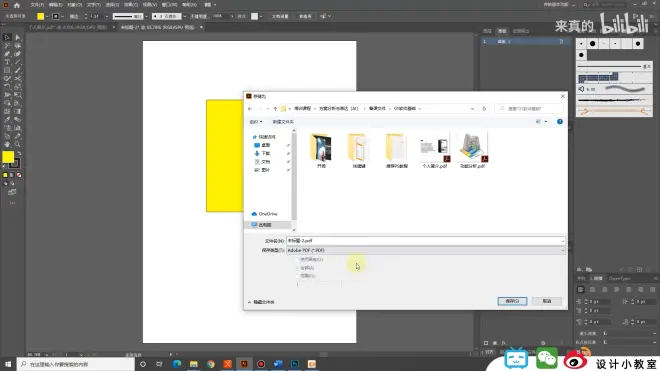
Task: Select the Eyedropper tool
Action: point(7,120)
